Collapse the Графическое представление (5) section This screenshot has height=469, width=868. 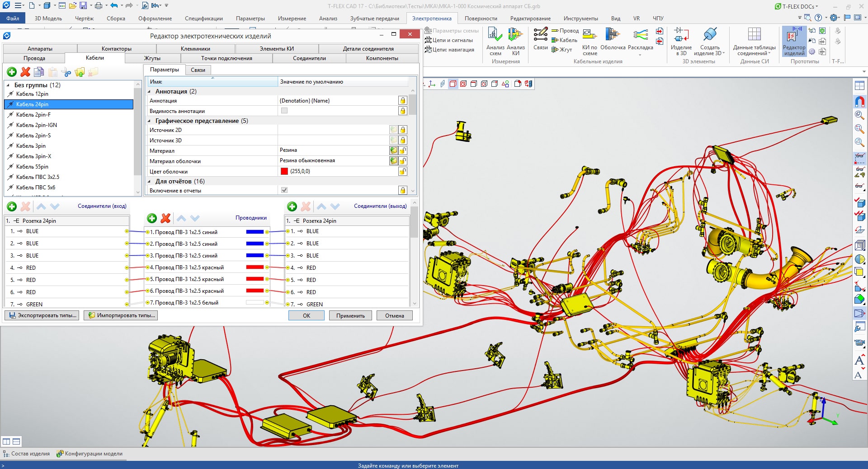(x=150, y=121)
